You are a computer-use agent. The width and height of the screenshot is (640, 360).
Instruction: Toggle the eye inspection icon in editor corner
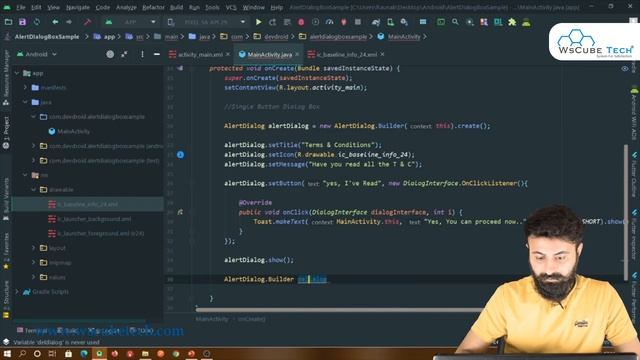click(624, 69)
